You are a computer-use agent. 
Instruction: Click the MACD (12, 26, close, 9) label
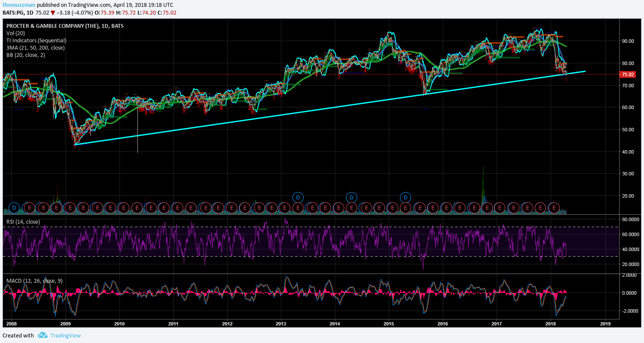click(35, 281)
